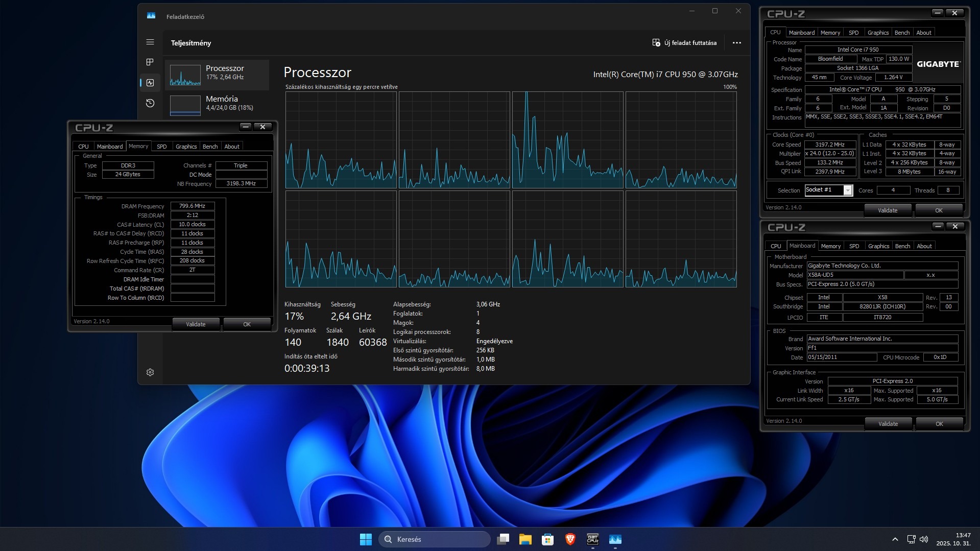Open Bench tab in CPU-Z Memory window
The width and height of the screenshot is (980, 551).
point(210,147)
